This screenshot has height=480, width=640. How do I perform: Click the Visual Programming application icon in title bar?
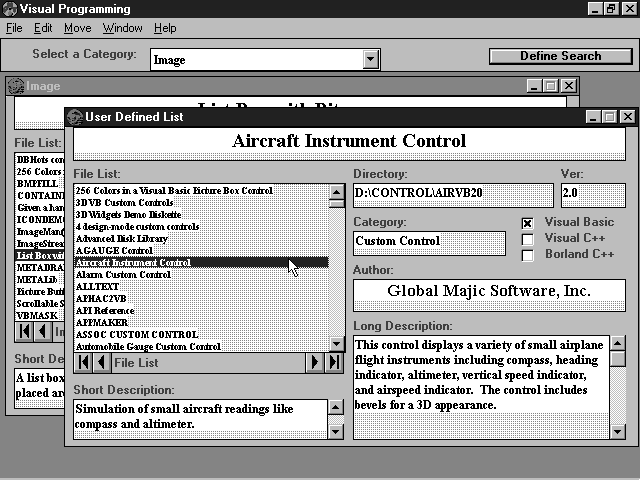point(9,9)
